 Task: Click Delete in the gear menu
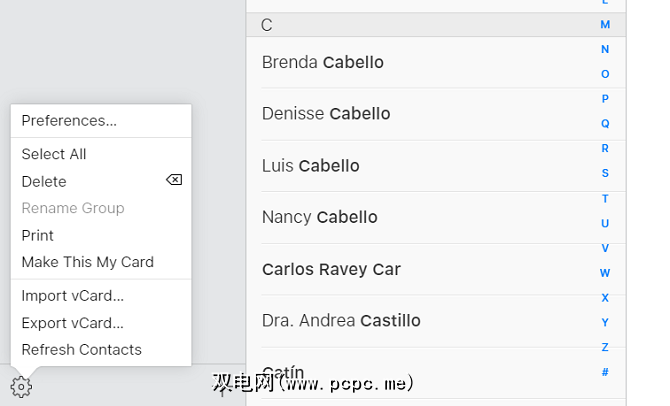click(44, 181)
